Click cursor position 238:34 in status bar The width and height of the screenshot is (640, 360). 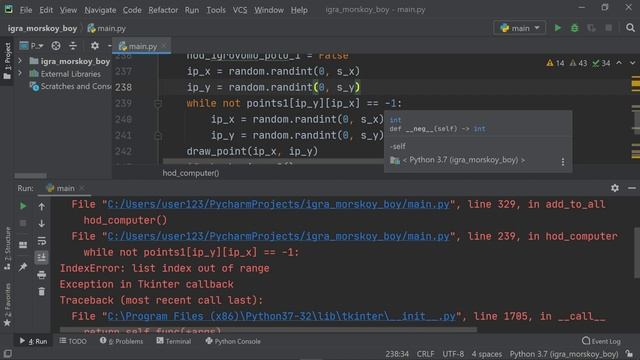click(x=397, y=354)
